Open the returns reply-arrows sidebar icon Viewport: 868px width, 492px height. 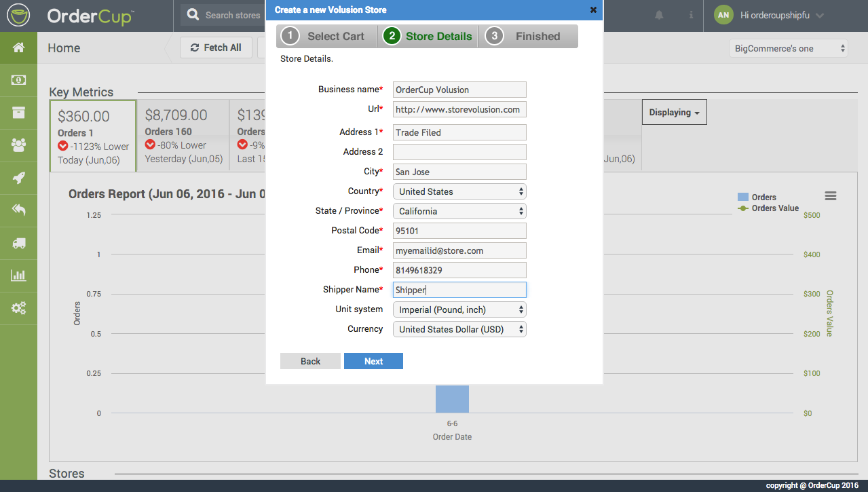tap(18, 210)
